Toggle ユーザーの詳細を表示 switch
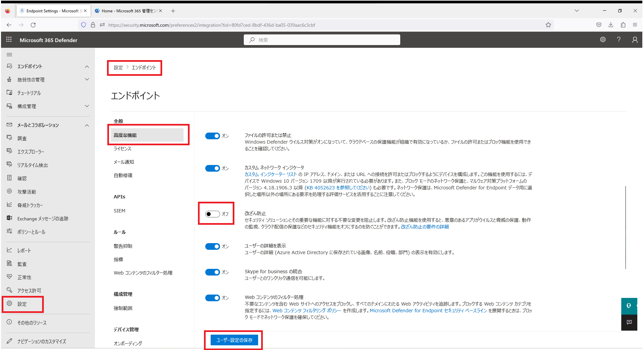The height and width of the screenshot is (350, 644). pos(212,246)
